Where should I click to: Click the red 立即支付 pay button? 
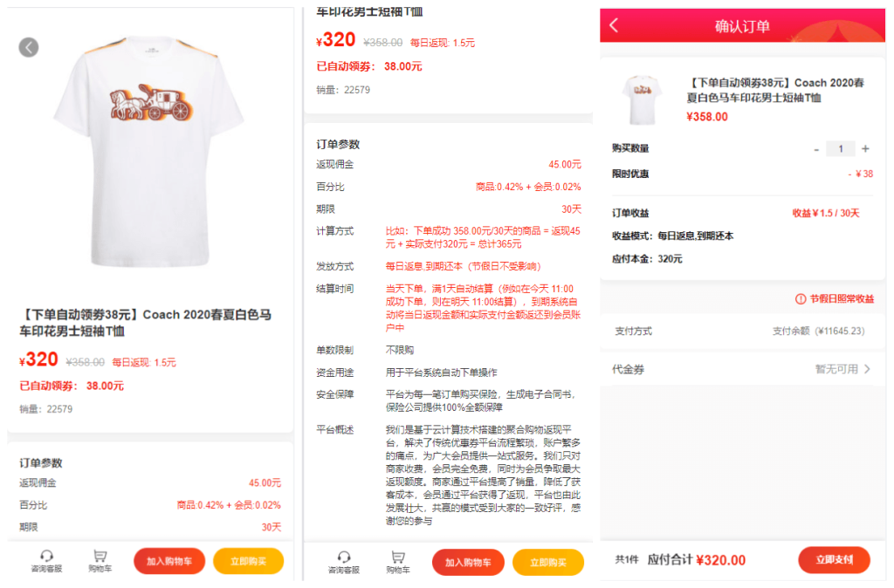tap(834, 559)
